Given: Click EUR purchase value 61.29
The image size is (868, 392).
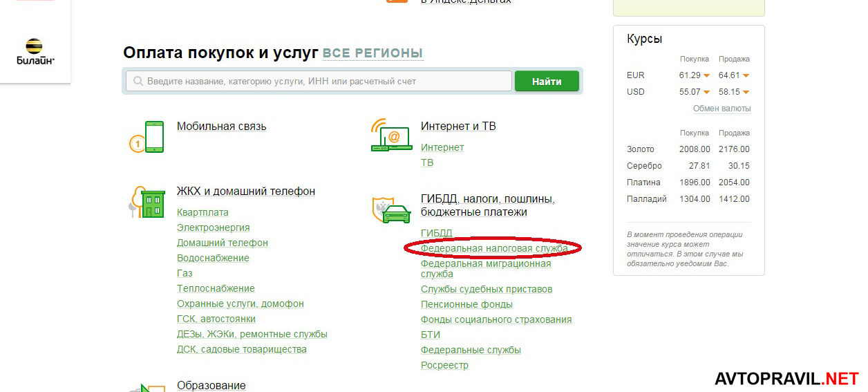Looking at the screenshot, I should pyautogui.click(x=690, y=75).
